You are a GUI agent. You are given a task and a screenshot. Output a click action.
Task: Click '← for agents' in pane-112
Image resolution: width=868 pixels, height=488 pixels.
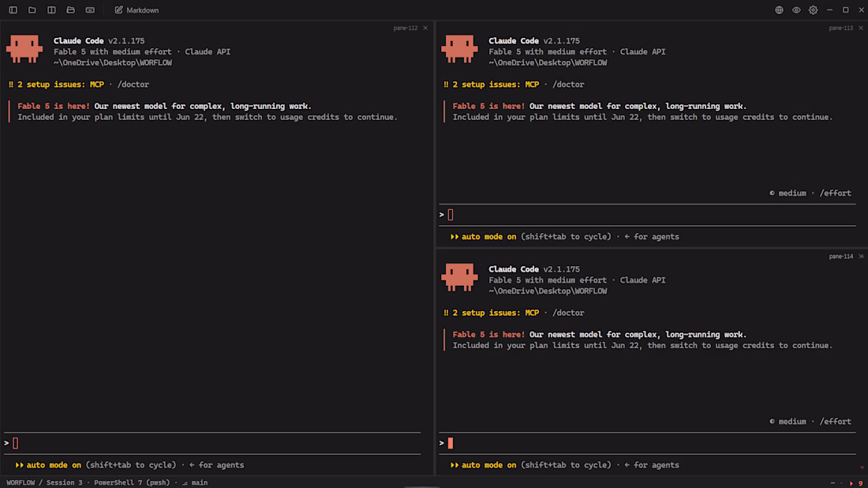[x=216, y=465]
